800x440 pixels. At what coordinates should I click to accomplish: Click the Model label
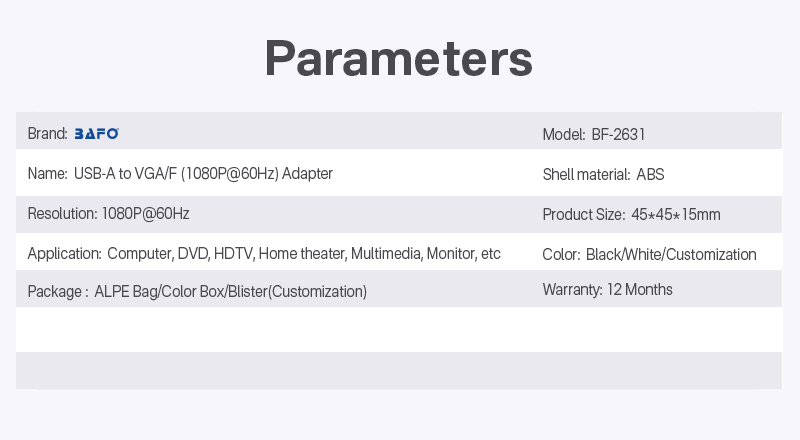click(x=564, y=134)
